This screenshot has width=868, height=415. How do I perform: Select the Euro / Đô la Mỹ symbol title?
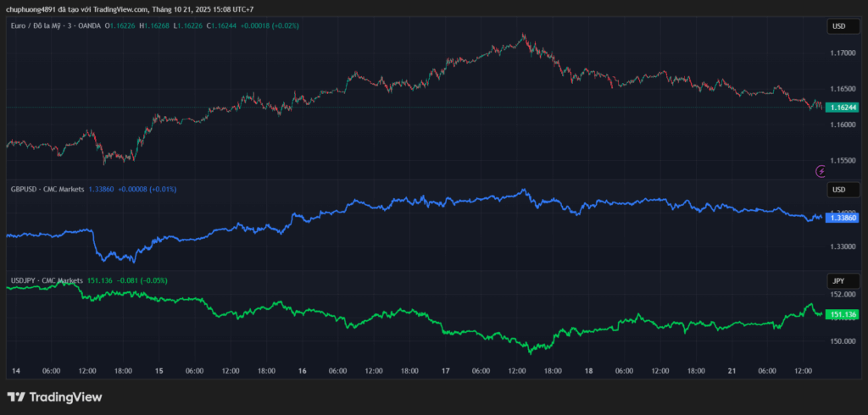49,26
